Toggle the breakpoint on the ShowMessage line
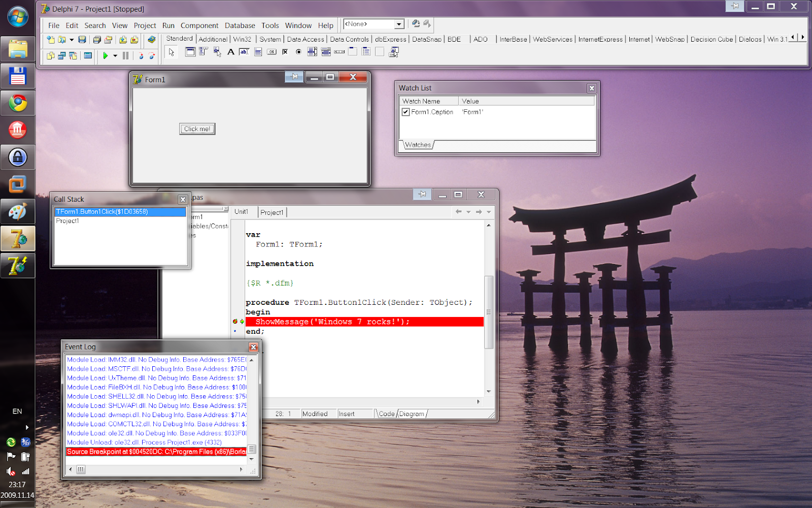This screenshot has width=812, height=508. point(235,322)
